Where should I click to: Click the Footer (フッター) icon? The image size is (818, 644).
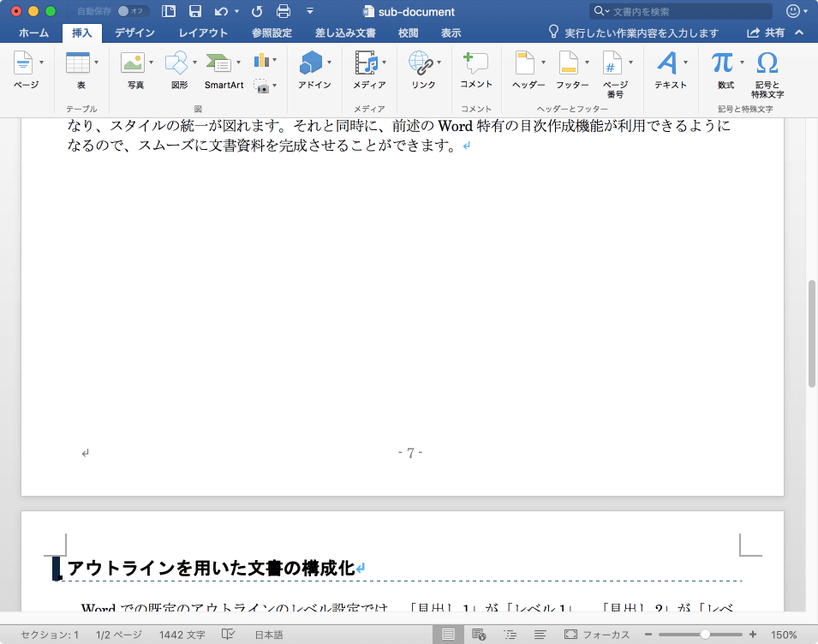[x=569, y=63]
